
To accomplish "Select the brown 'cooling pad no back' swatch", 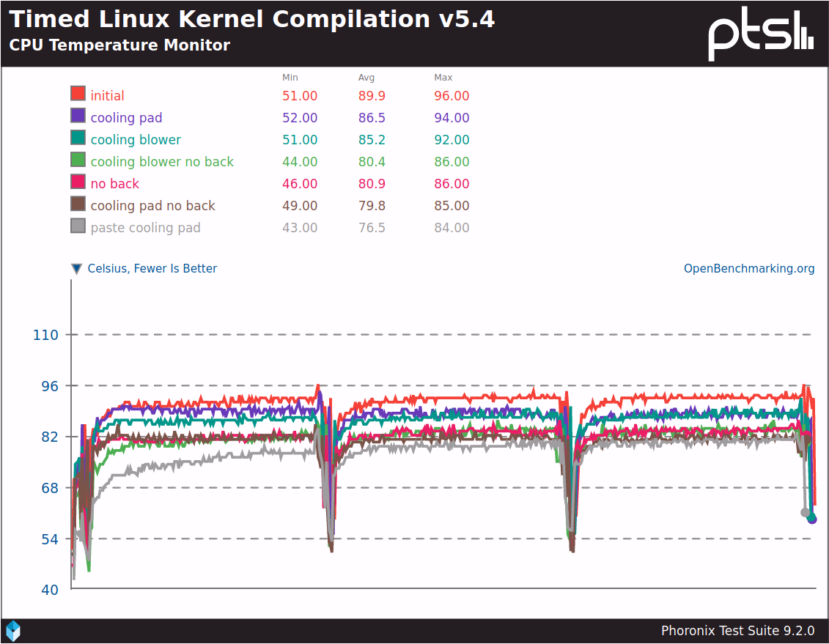I will 78,204.
